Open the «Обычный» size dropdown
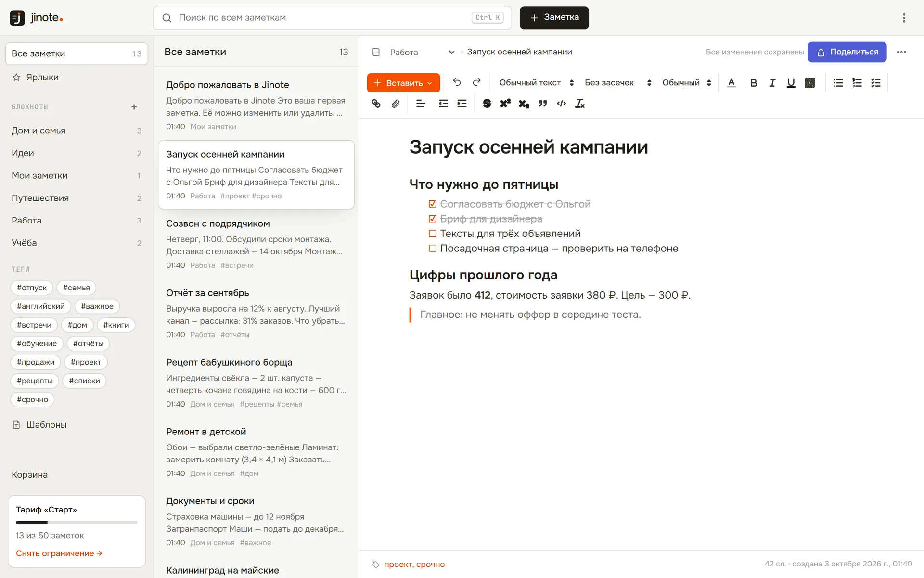Screen dimensions: 924x578 (x=687, y=83)
